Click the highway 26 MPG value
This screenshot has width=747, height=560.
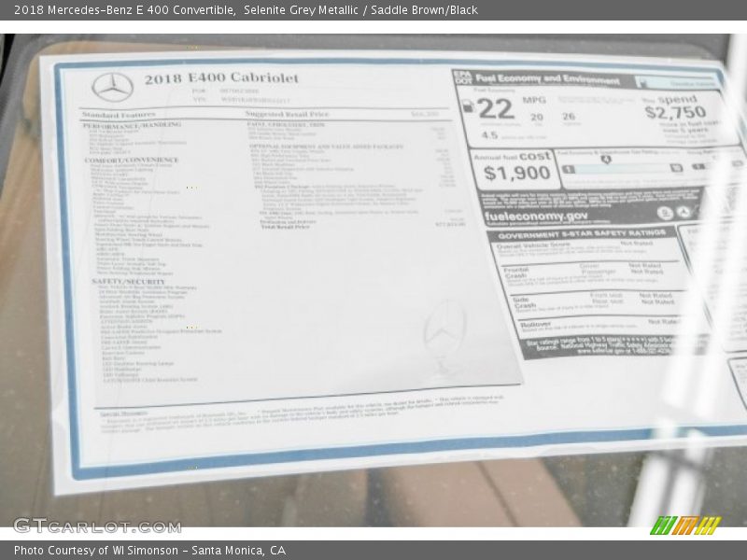pyautogui.click(x=569, y=116)
